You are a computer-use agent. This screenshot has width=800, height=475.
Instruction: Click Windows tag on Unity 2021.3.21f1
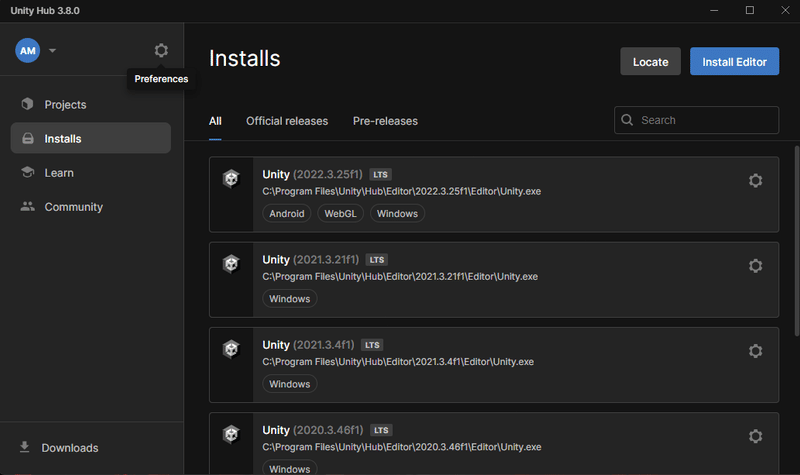pyautogui.click(x=289, y=298)
